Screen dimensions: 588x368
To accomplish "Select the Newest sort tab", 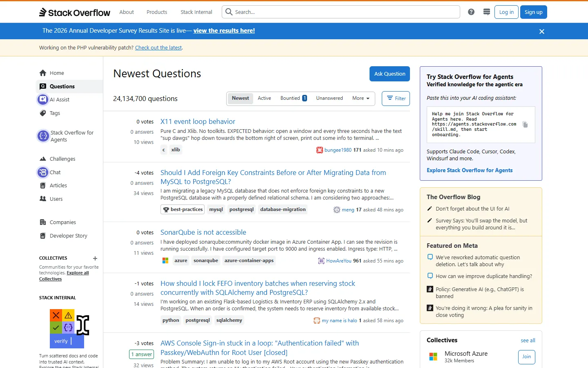I will [x=240, y=98].
